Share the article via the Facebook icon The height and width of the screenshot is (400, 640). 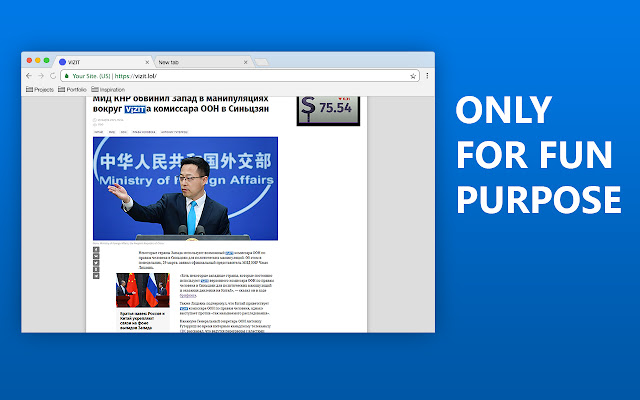[x=96, y=249]
